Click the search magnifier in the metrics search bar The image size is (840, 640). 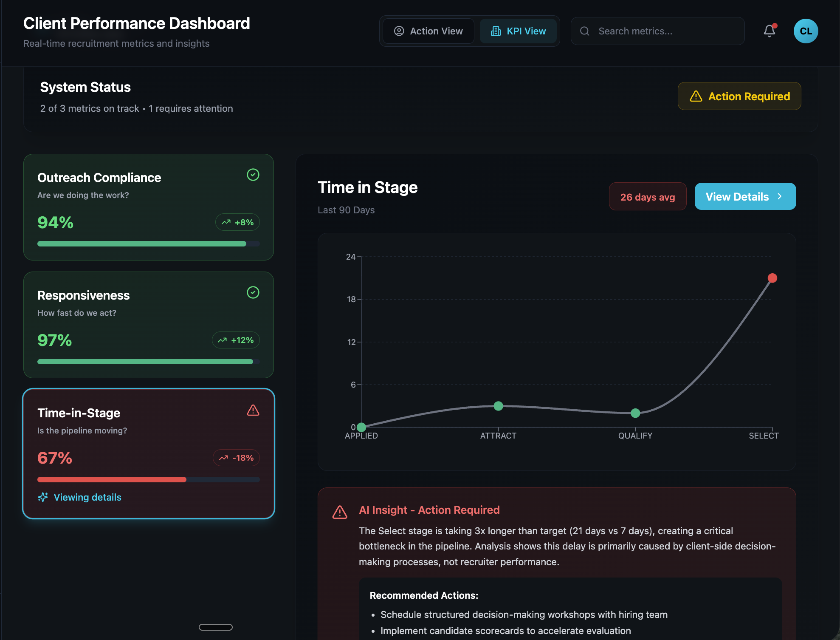[x=585, y=31]
